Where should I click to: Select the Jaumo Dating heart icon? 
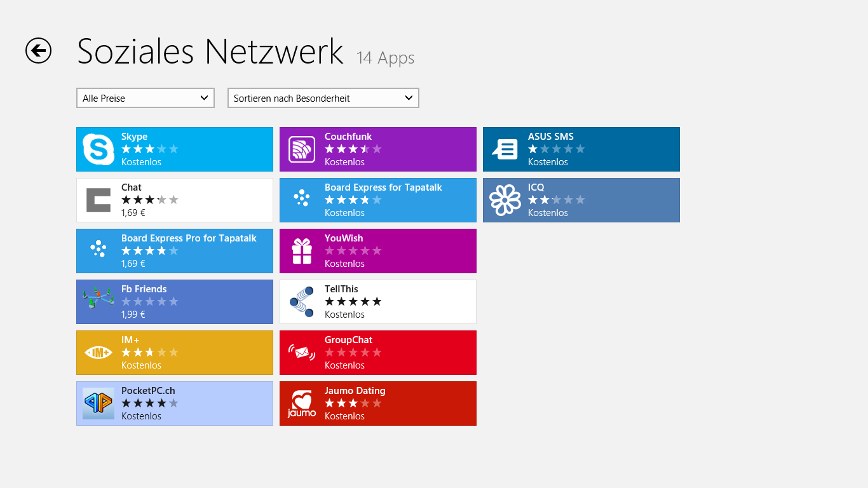[302, 403]
